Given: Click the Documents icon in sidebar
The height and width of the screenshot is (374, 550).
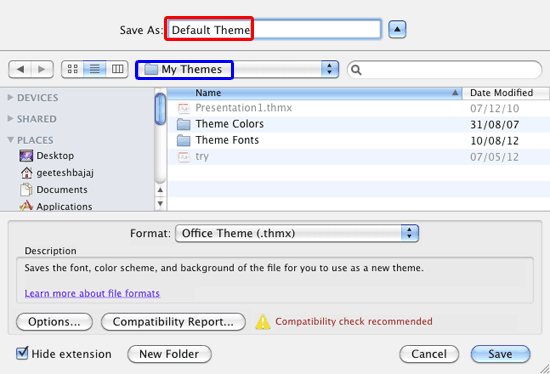Looking at the screenshot, I should click(x=26, y=190).
